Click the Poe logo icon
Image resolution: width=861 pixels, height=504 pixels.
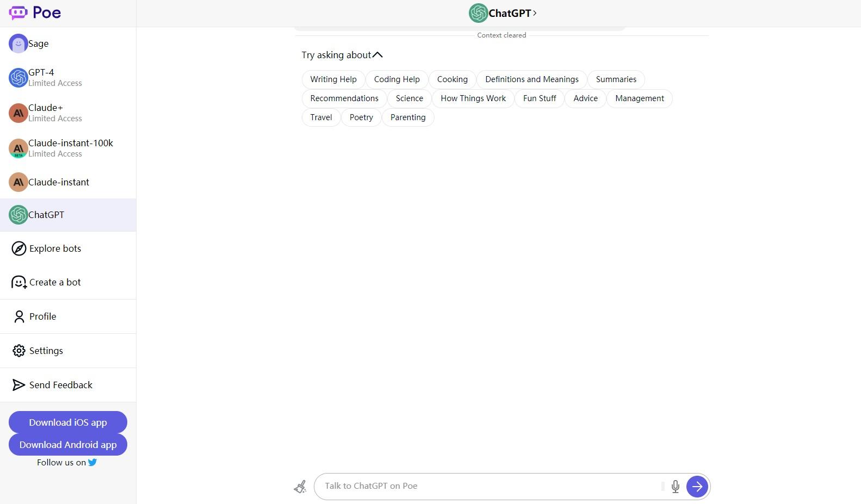coord(18,13)
